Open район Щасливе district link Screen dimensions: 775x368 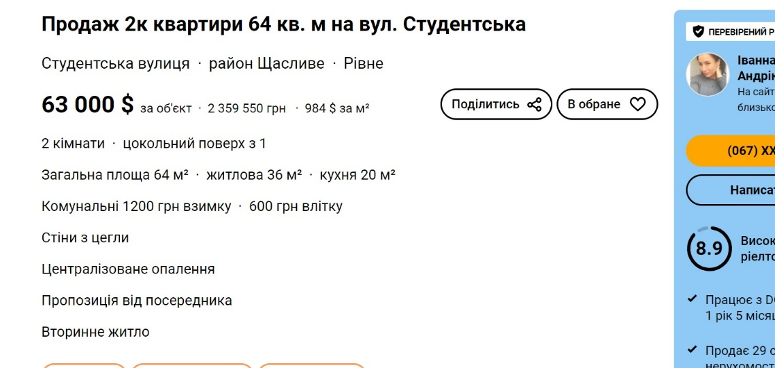pyautogui.click(x=266, y=64)
